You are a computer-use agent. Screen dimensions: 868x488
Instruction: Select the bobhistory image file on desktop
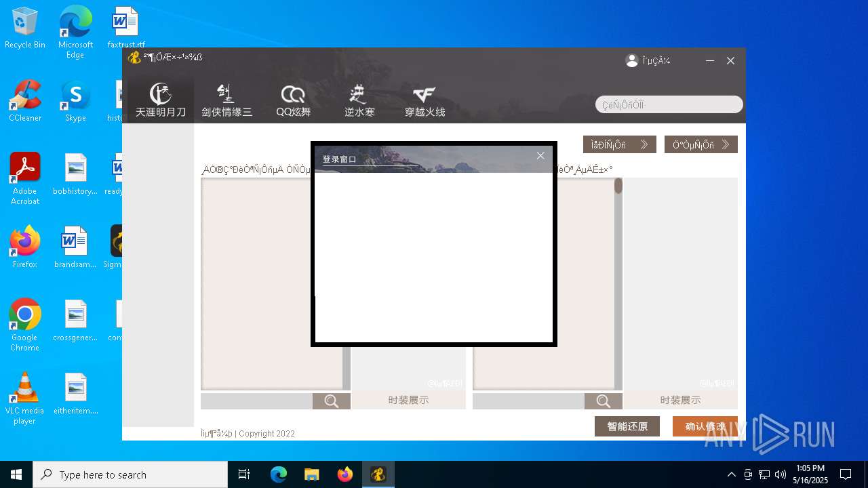click(75, 174)
